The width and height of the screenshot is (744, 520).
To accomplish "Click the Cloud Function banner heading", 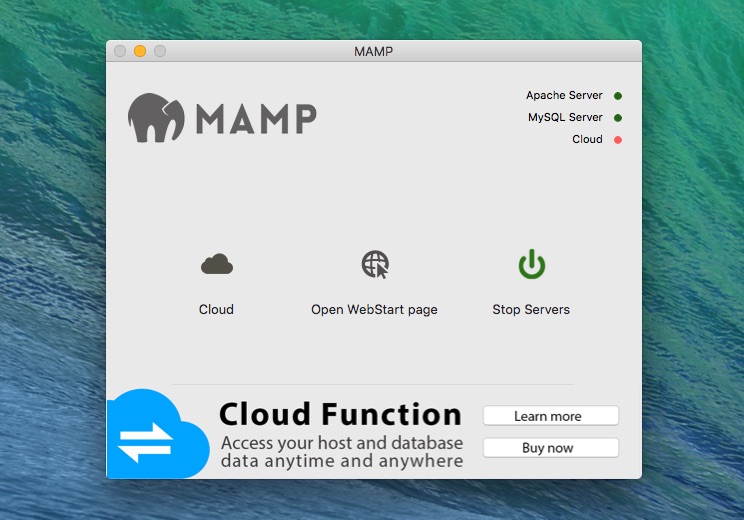I will tap(340, 414).
